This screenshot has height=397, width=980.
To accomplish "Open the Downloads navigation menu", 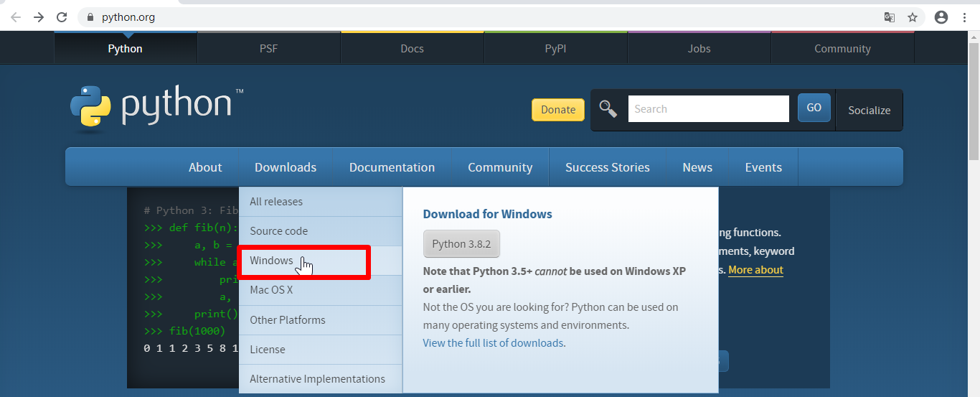I will [286, 167].
